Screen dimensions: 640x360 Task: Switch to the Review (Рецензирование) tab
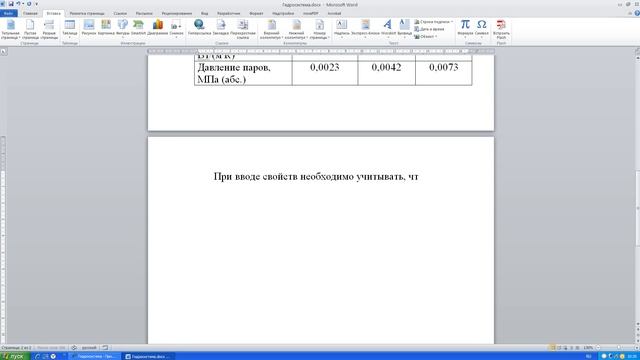point(177,13)
